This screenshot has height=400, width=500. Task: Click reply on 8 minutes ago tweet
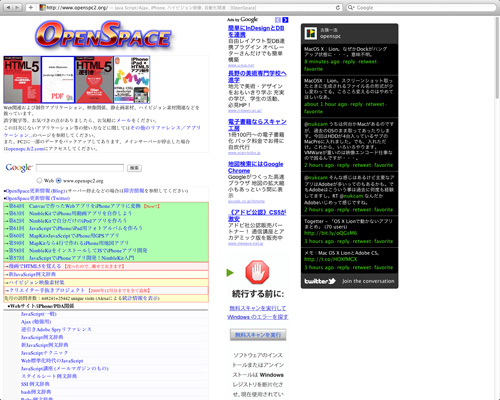coord(349,62)
